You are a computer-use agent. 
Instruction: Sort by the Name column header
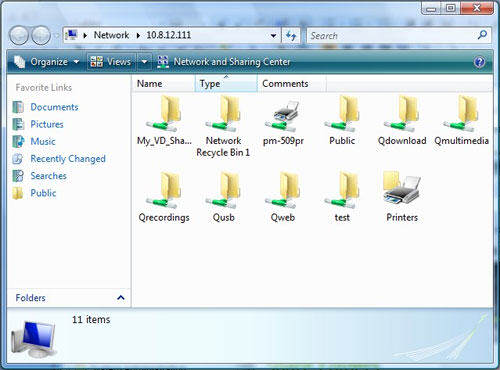(163, 84)
